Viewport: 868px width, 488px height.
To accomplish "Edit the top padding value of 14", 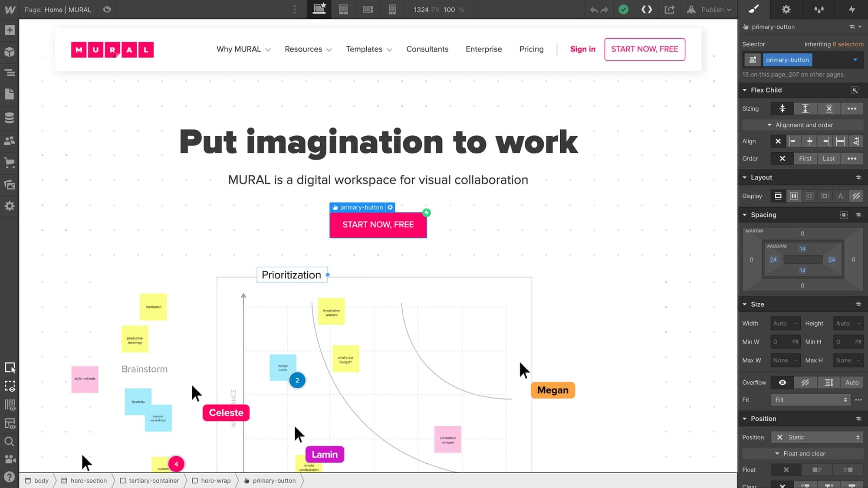I will pos(802,248).
